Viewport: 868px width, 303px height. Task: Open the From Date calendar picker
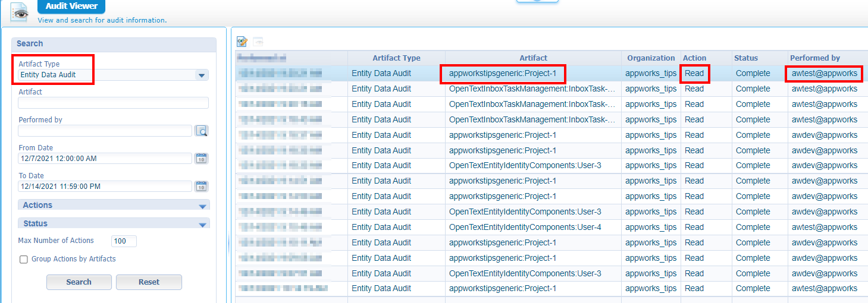pos(202,159)
